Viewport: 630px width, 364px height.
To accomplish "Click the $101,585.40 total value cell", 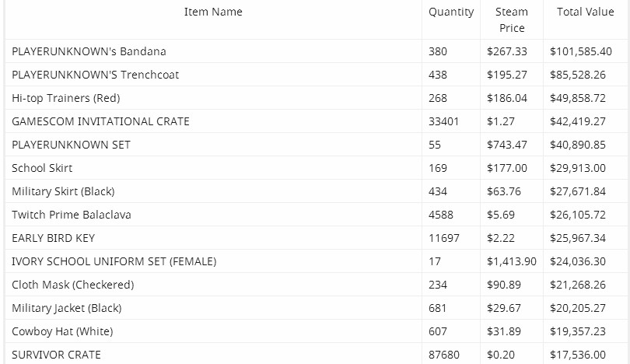I will (x=580, y=51).
